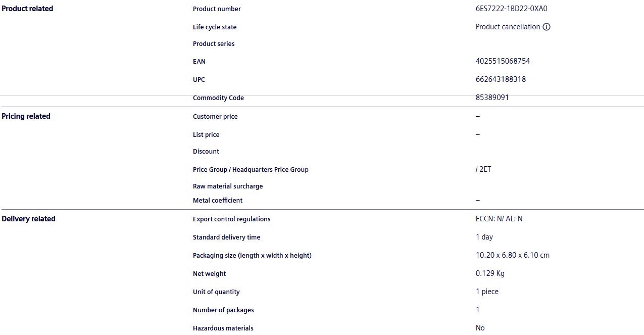Click the UPC number 662643188318

[x=501, y=79]
